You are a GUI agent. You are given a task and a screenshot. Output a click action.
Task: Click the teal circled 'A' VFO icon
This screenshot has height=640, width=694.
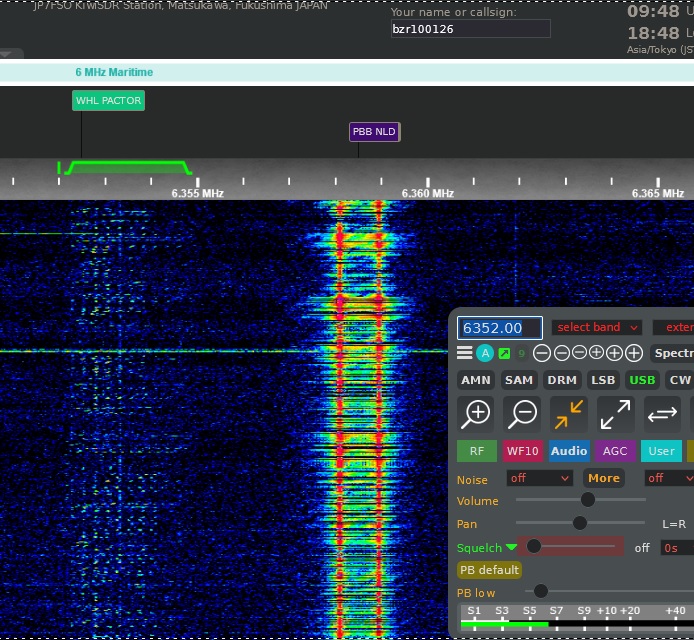(x=485, y=353)
